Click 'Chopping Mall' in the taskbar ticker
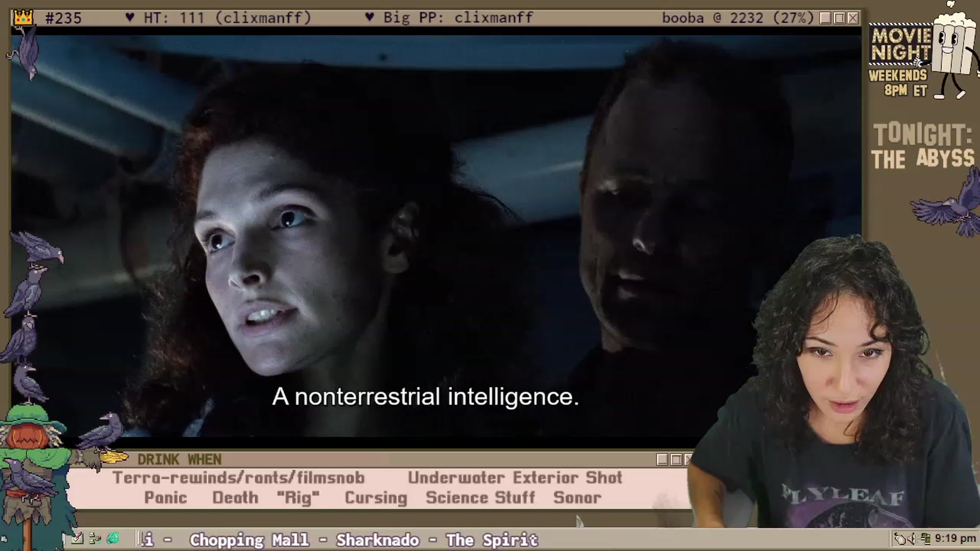The width and height of the screenshot is (980, 551). 249,540
